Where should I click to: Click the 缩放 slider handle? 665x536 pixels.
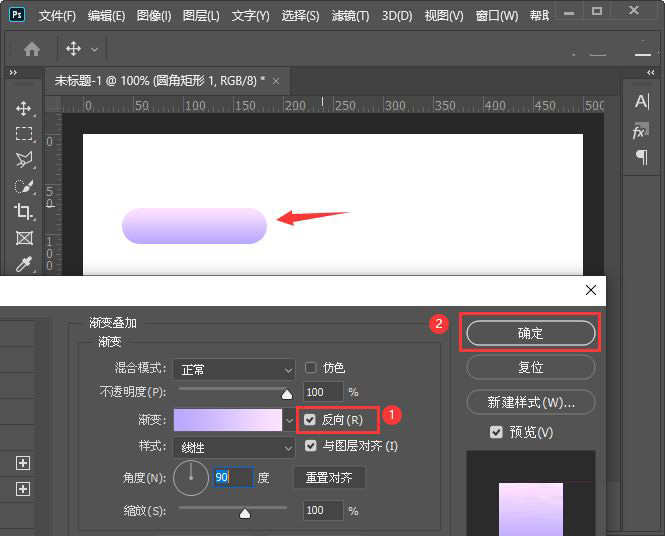tap(245, 514)
